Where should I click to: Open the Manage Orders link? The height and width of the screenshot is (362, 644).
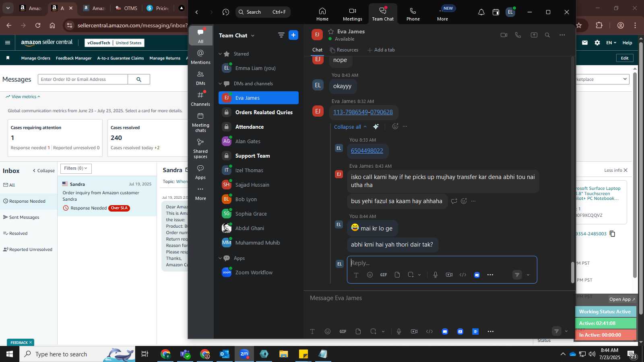(36, 58)
